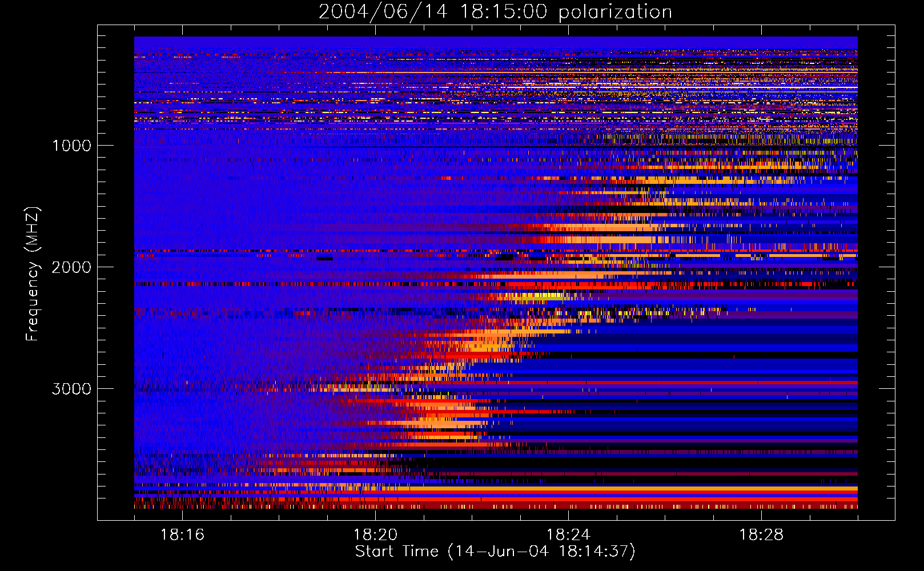Image resolution: width=924 pixels, height=571 pixels.
Task: Click the 18:24 time tick label
Action: (568, 535)
